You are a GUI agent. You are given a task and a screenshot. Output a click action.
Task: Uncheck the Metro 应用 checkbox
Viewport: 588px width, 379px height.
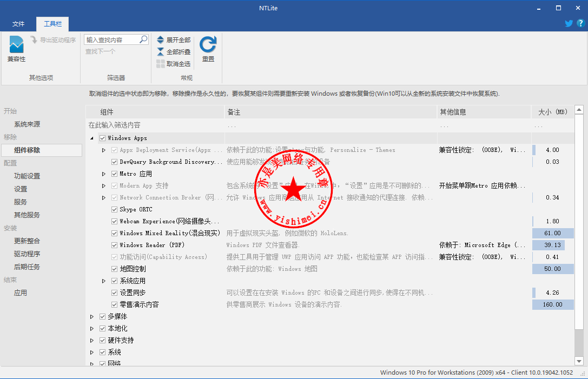[114, 174]
